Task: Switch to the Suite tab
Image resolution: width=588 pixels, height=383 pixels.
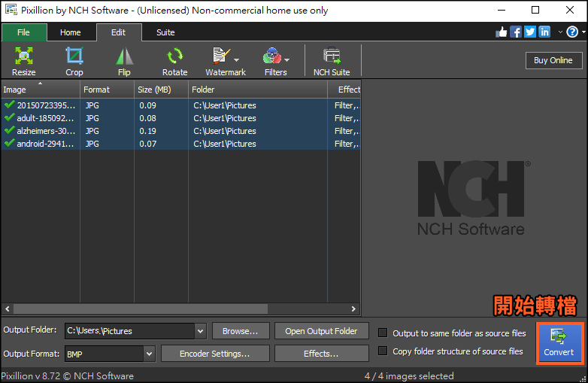Action: point(165,32)
